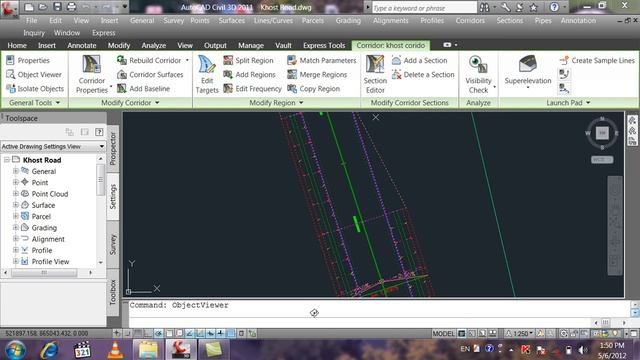Open the Surfaces menu
This screenshot has height=360, width=640.
231,20
